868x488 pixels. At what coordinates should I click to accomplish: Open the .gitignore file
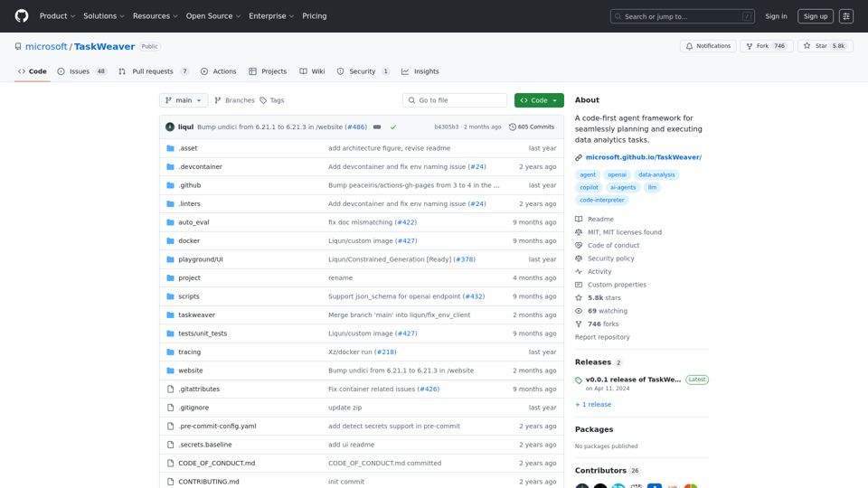click(x=193, y=408)
